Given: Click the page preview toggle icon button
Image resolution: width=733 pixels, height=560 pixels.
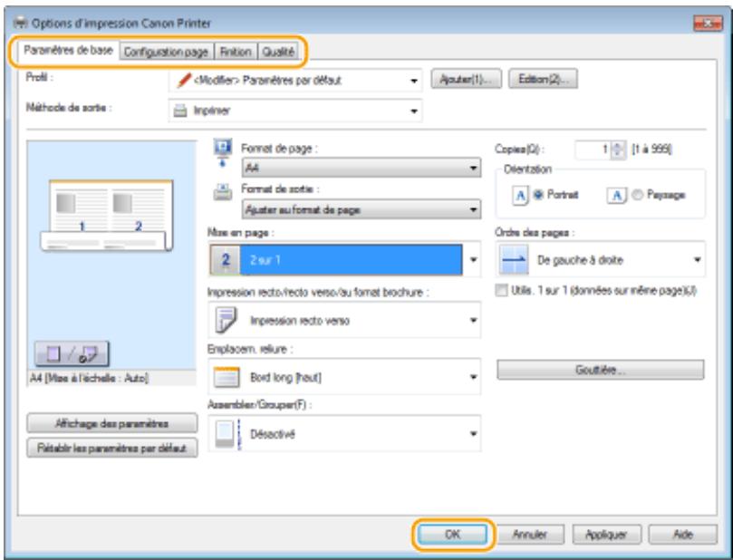Looking at the screenshot, I should [x=72, y=353].
